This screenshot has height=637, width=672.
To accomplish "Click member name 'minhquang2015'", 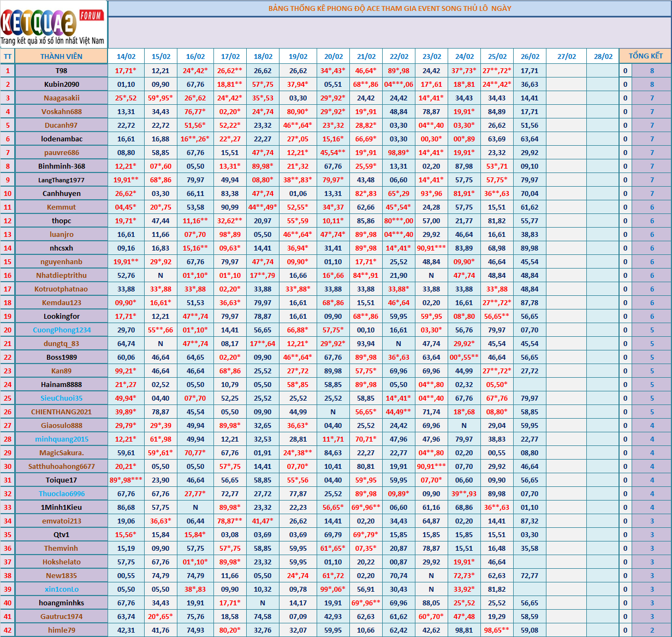I will point(61,439).
